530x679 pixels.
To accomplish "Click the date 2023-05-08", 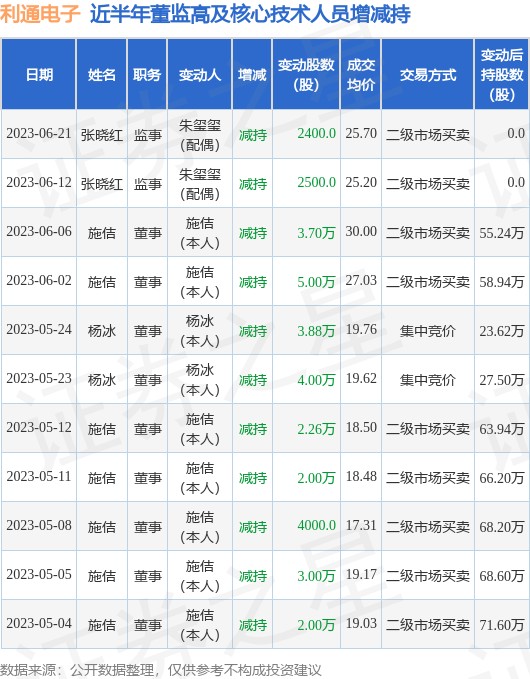I will 39,525.
